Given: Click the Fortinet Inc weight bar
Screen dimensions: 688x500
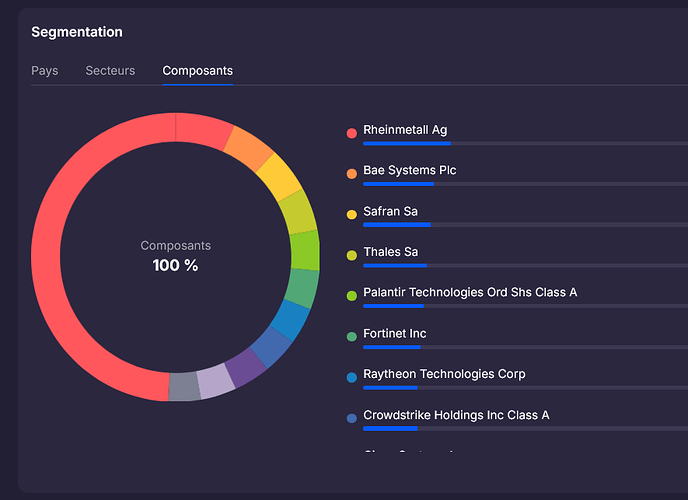Looking at the screenshot, I should (x=526, y=347).
